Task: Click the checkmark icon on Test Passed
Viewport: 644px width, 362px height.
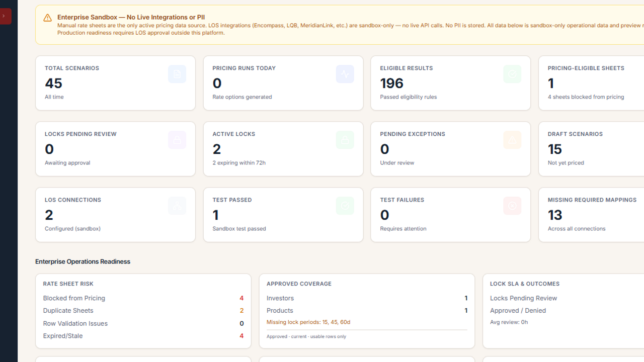Action: pos(345,206)
